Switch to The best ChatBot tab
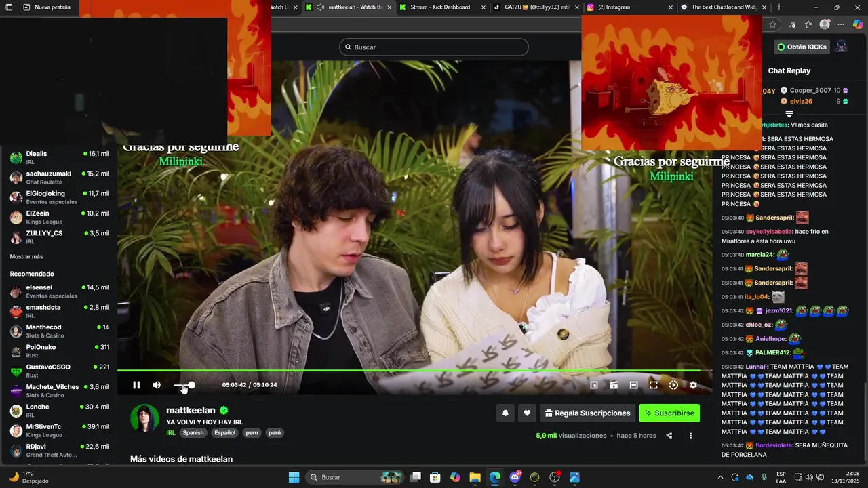 [x=723, y=7]
